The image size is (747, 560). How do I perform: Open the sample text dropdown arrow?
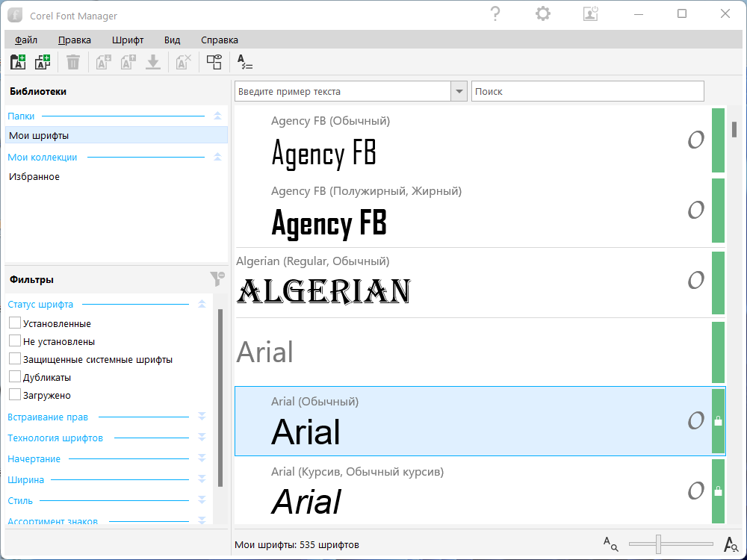pyautogui.click(x=459, y=91)
